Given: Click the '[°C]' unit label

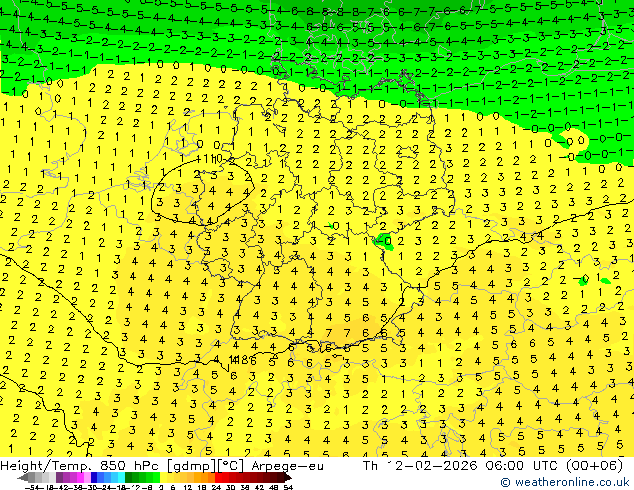Looking at the screenshot, I should pyautogui.click(x=231, y=467).
